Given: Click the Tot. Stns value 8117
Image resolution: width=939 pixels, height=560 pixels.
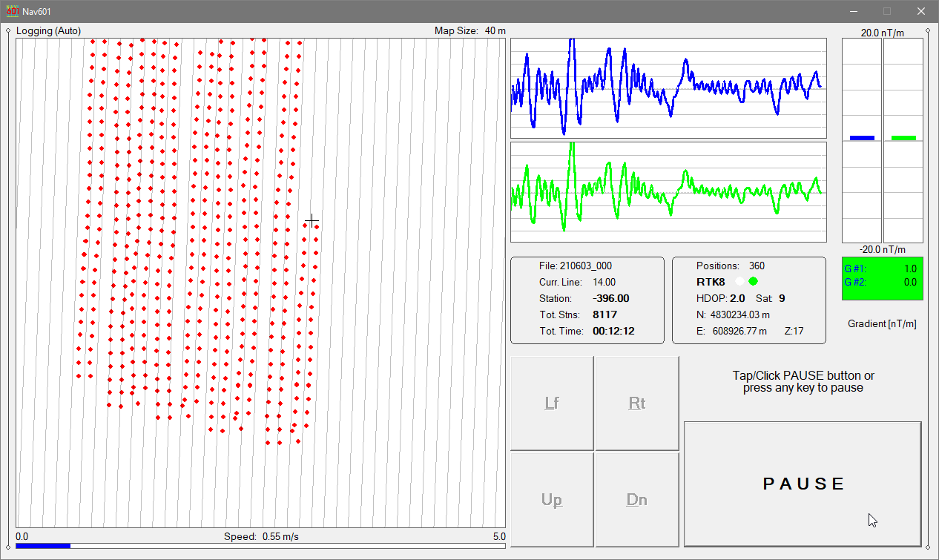Looking at the screenshot, I should tap(604, 314).
